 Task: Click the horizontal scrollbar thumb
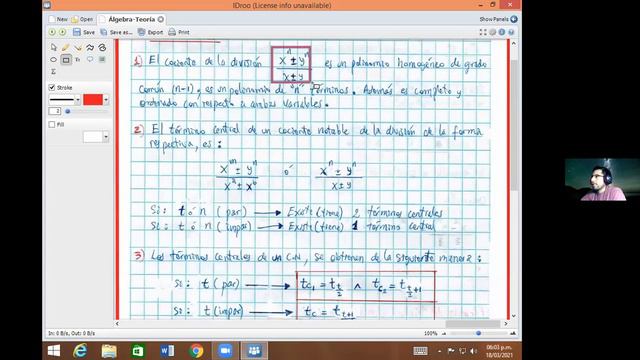coord(473,324)
